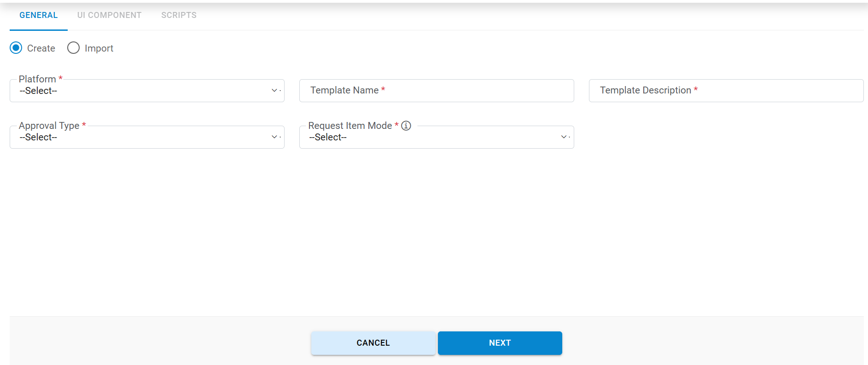Select the Import radio button

(x=74, y=48)
